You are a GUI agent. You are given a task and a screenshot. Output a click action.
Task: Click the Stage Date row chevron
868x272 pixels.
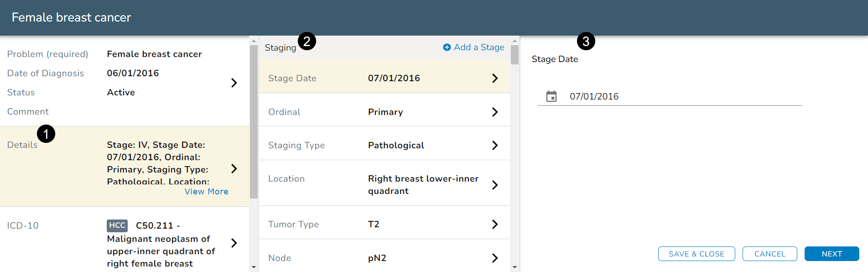point(495,78)
